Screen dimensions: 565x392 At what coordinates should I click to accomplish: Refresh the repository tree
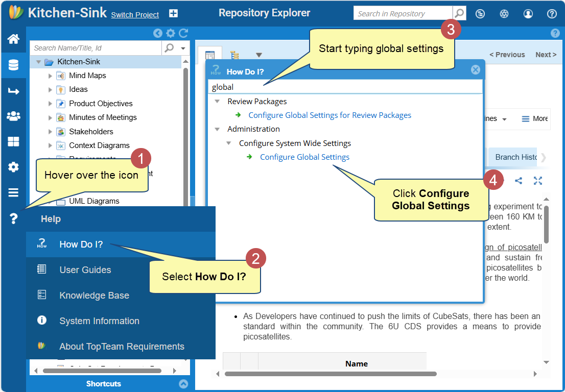[x=183, y=33]
